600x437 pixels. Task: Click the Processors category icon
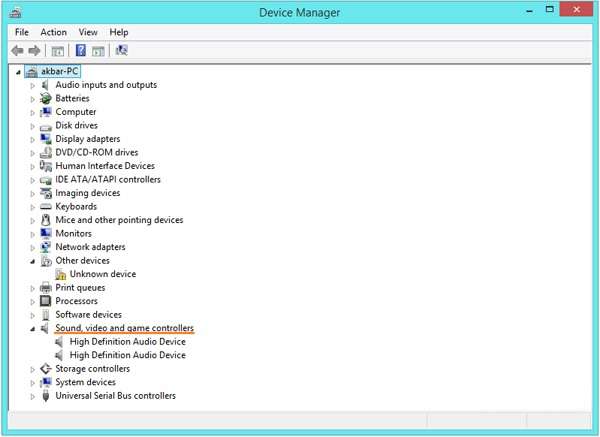46,301
